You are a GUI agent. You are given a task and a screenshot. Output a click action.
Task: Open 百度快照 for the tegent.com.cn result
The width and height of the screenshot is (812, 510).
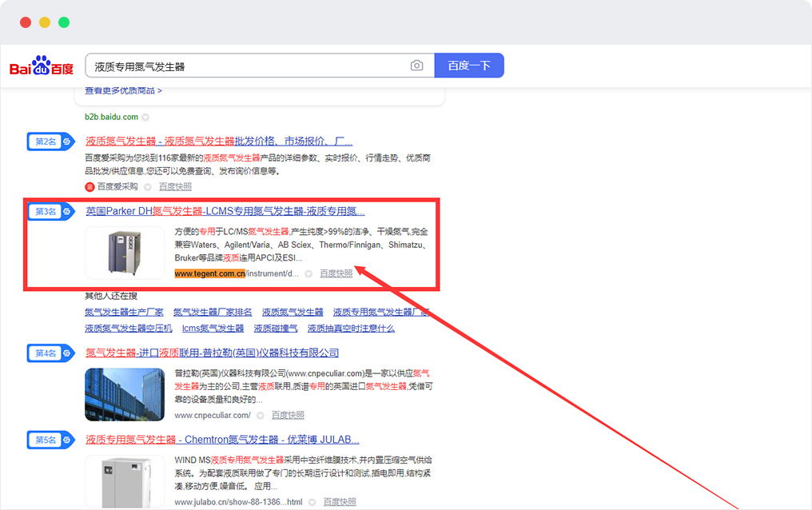pos(336,273)
